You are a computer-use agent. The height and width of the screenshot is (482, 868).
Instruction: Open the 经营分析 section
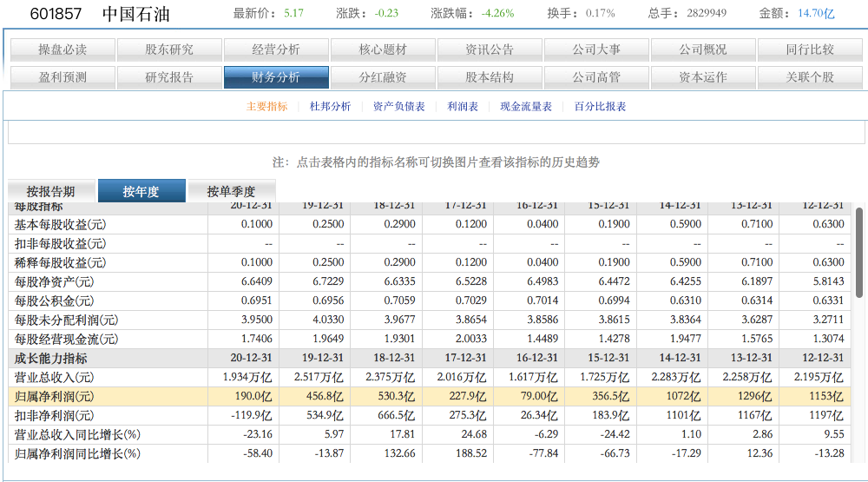(276, 50)
